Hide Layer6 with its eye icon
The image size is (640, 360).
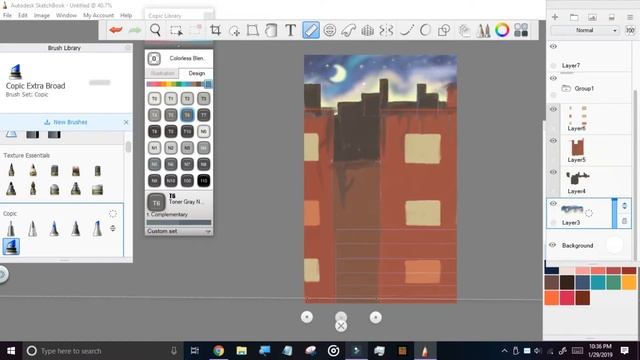[x=553, y=109]
